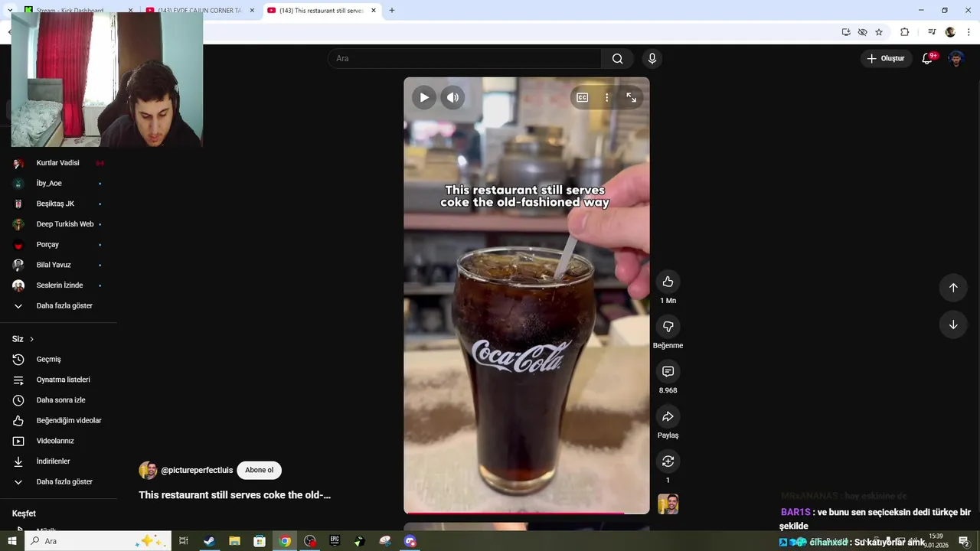Open Epic Games Launcher from taskbar
The image size is (980, 551).
335,541
